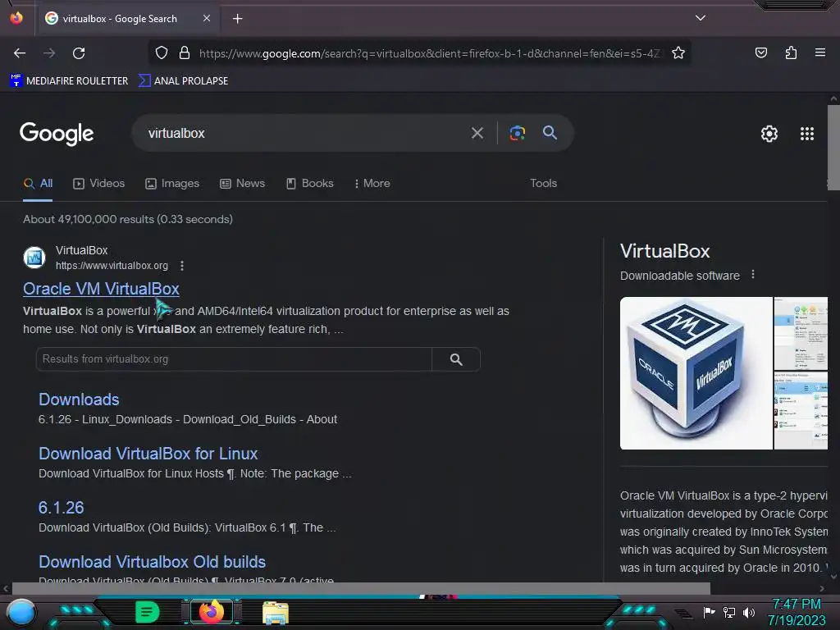Viewport: 840px width, 630px height.
Task: Open Google quick settings gear
Action: click(x=769, y=134)
